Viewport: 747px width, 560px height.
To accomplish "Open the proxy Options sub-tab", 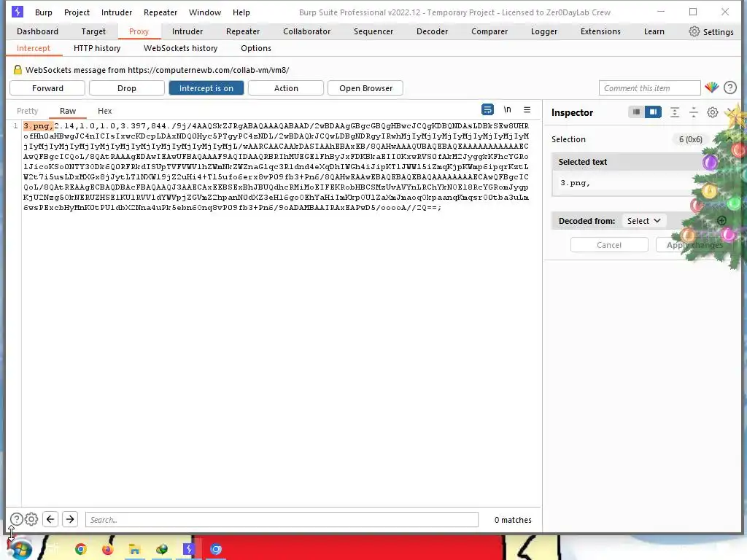I will 256,48.
